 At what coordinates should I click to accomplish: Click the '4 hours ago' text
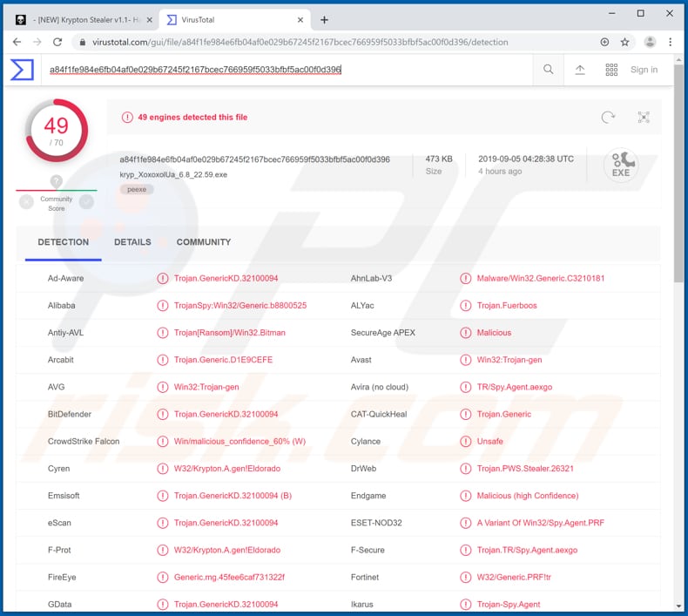click(x=500, y=172)
